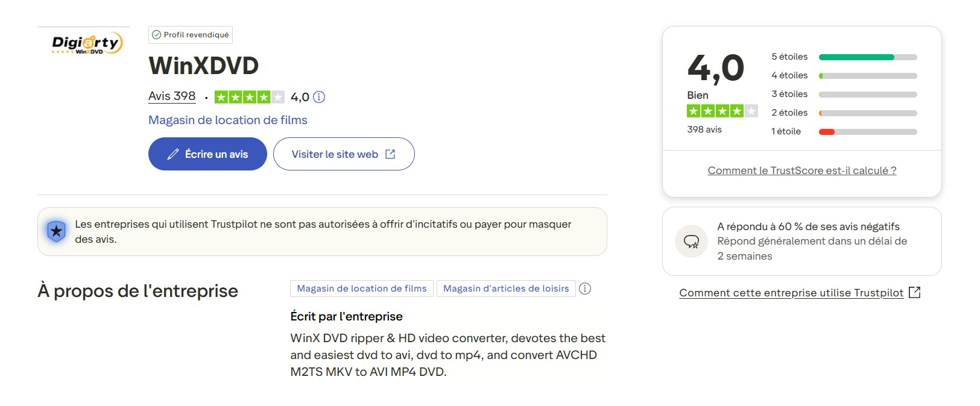This screenshot has height=406, width=980.
Task: Select the 5 étoiles rating filter
Action: (867, 57)
